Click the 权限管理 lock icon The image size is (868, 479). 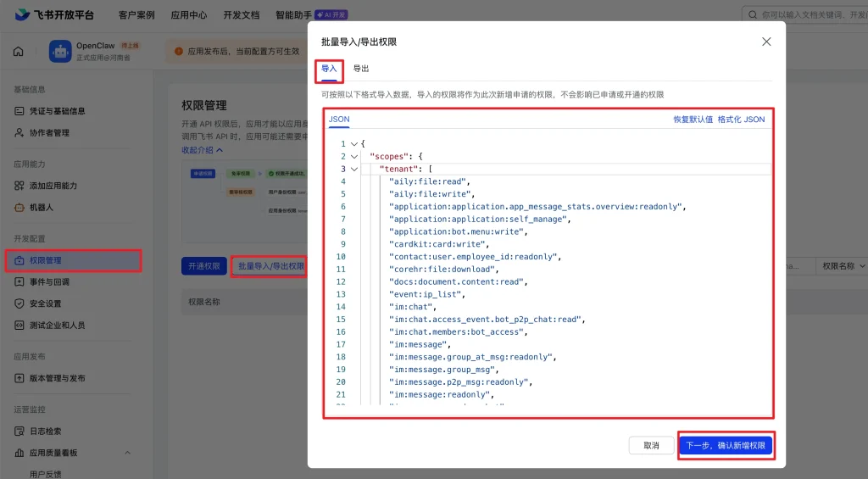tap(19, 260)
